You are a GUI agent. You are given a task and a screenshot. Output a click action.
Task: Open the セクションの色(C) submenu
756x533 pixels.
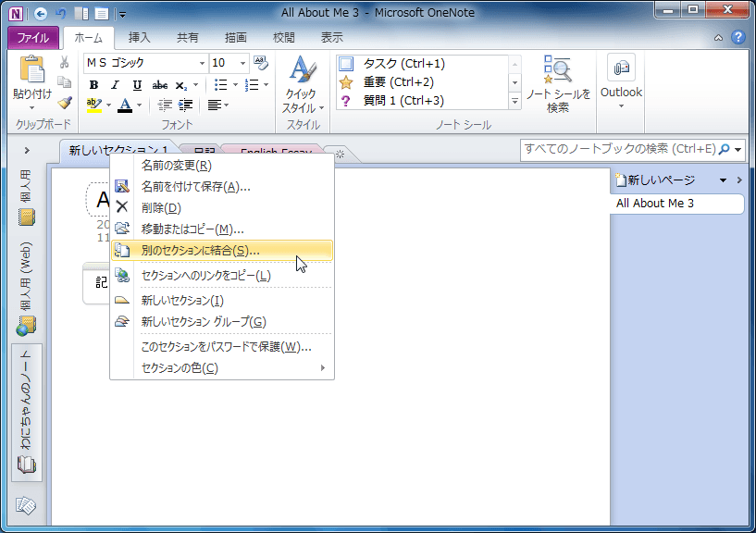(222, 368)
